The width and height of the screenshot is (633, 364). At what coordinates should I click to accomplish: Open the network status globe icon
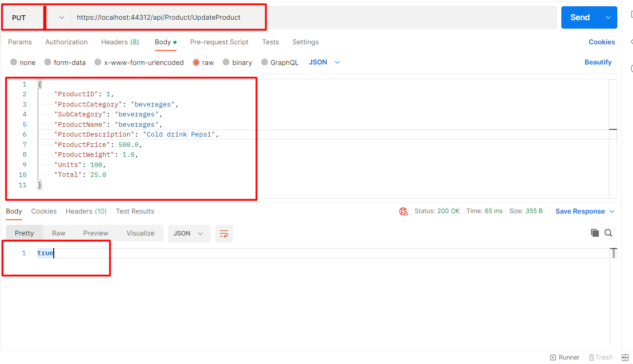403,211
